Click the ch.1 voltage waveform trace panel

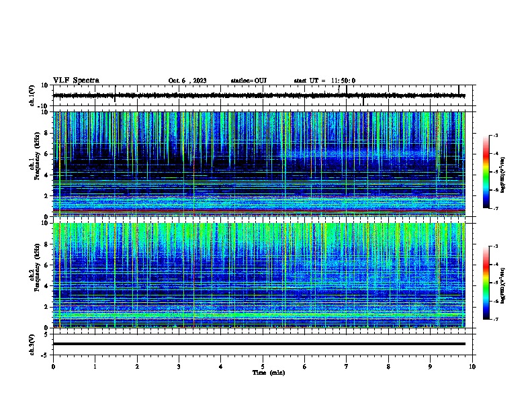[263, 95]
